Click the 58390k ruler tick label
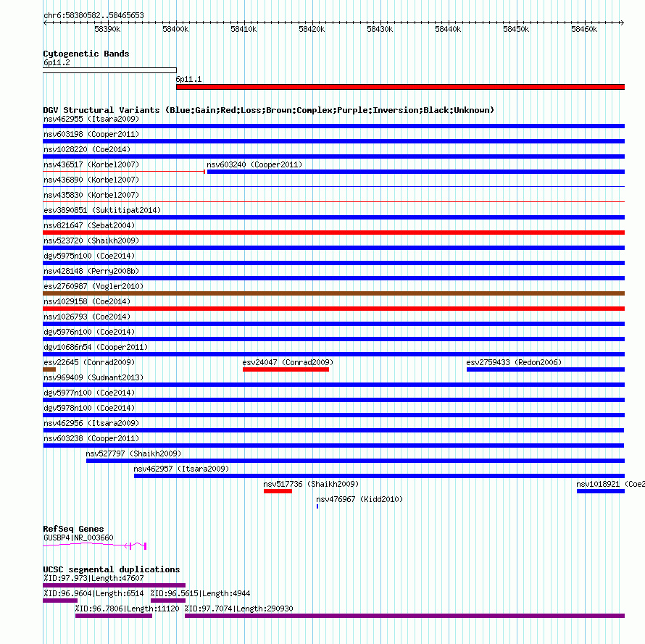This screenshot has height=644, width=645. [107, 29]
